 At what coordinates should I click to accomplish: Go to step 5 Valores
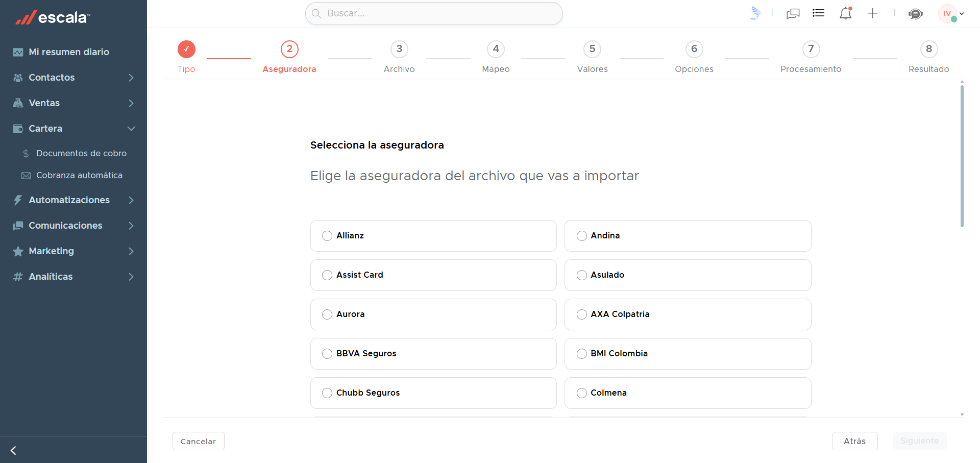click(592, 57)
